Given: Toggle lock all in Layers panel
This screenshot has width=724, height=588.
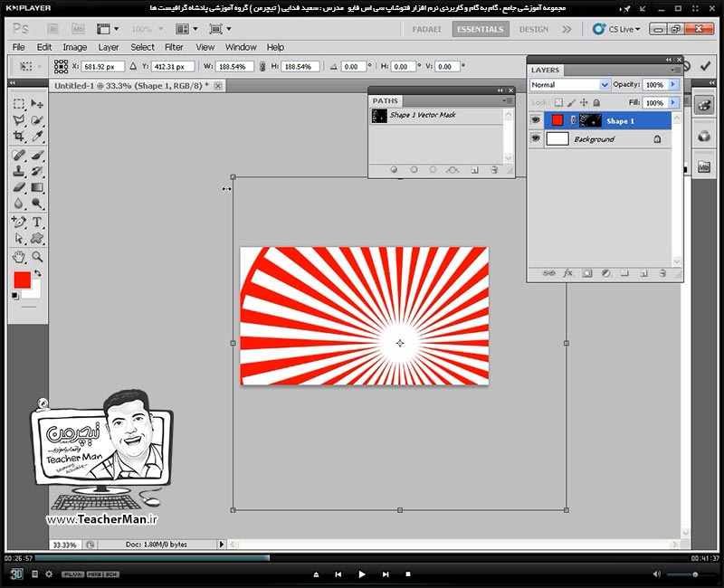Looking at the screenshot, I should click(x=596, y=102).
